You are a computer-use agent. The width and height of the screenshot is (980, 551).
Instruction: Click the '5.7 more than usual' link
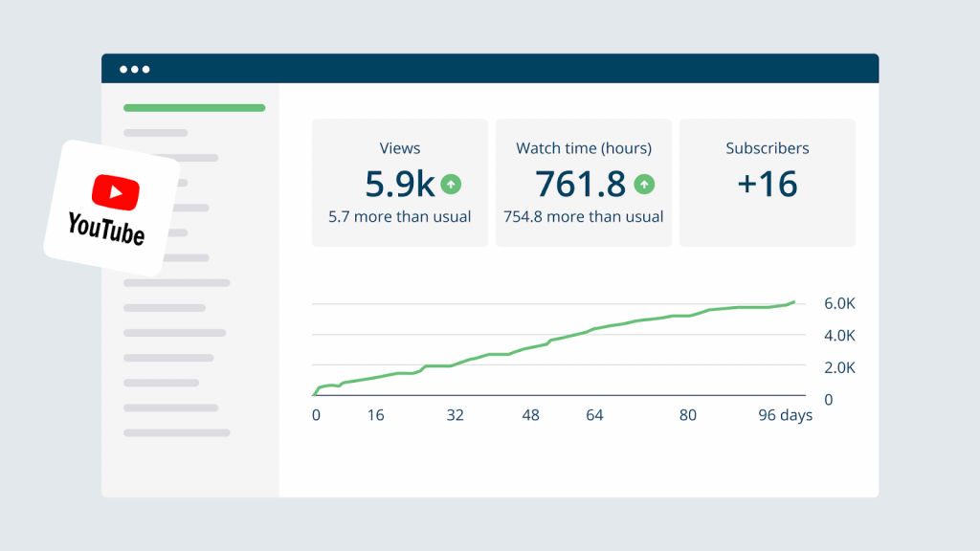(x=399, y=216)
